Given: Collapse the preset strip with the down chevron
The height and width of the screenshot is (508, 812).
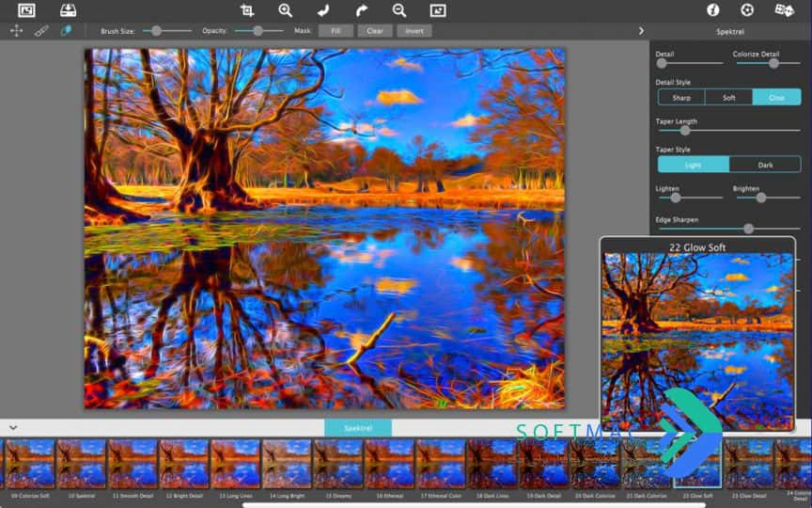Looking at the screenshot, I should (13, 428).
